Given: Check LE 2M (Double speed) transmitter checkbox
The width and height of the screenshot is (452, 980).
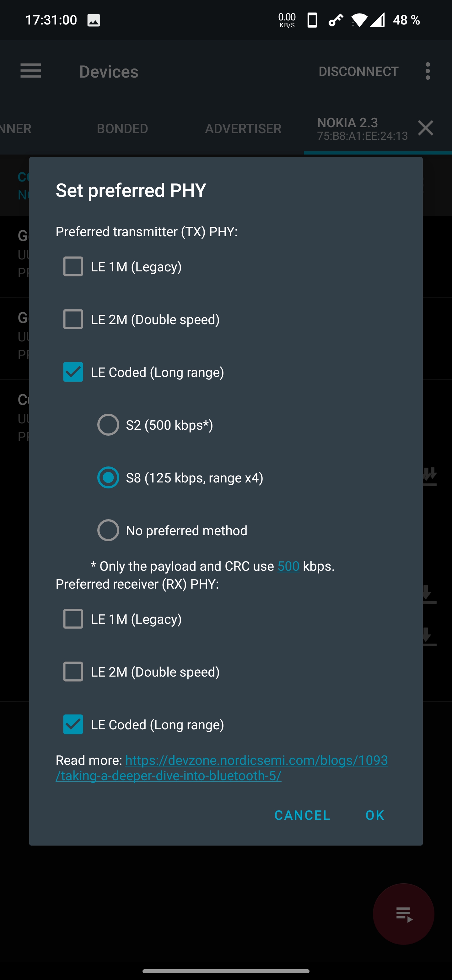Looking at the screenshot, I should pos(73,319).
